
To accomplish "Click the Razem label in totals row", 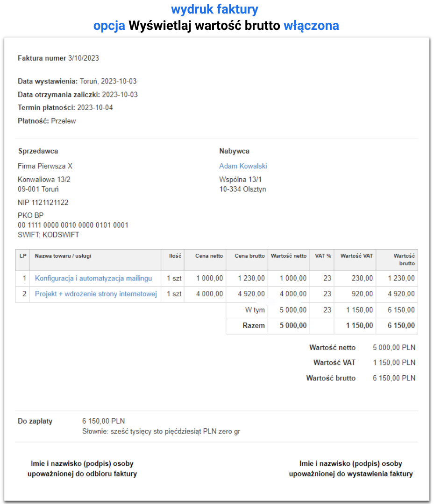I will coord(254,326).
